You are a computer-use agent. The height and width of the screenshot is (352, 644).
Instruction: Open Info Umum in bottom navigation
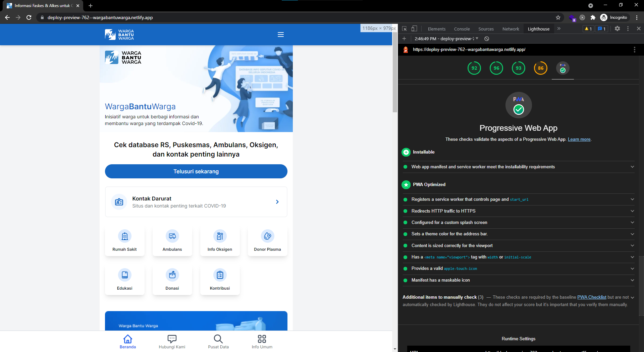262,342
